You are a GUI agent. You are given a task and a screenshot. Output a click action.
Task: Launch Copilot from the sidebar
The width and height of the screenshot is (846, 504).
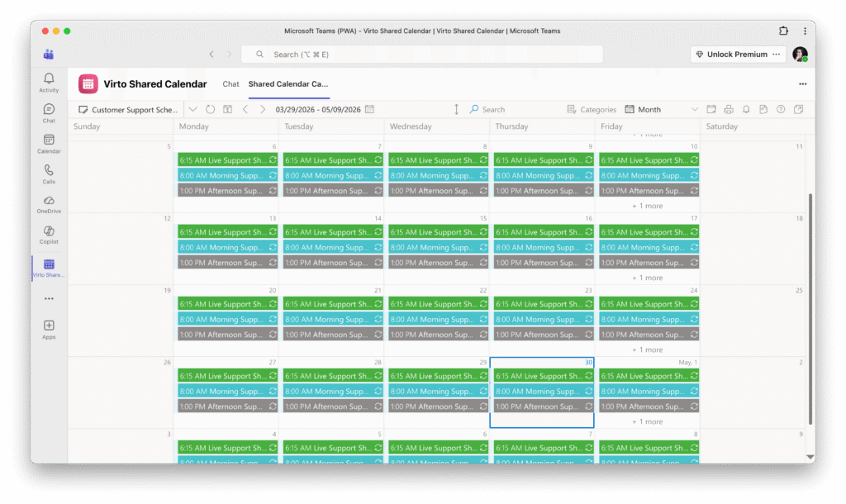49,235
